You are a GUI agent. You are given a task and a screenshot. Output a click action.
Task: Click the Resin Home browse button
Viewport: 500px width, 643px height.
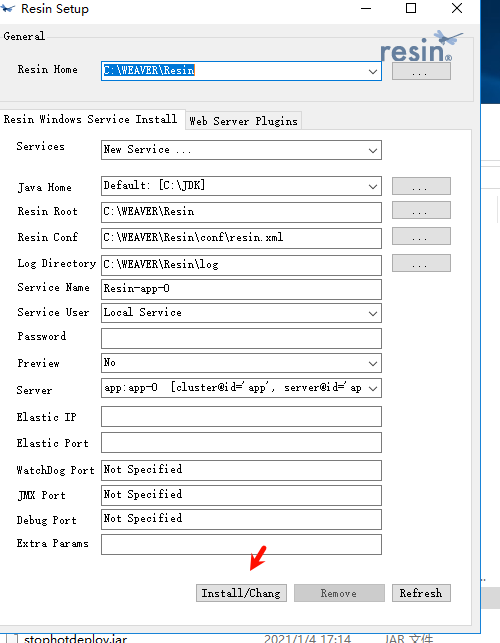pyautogui.click(x=421, y=71)
